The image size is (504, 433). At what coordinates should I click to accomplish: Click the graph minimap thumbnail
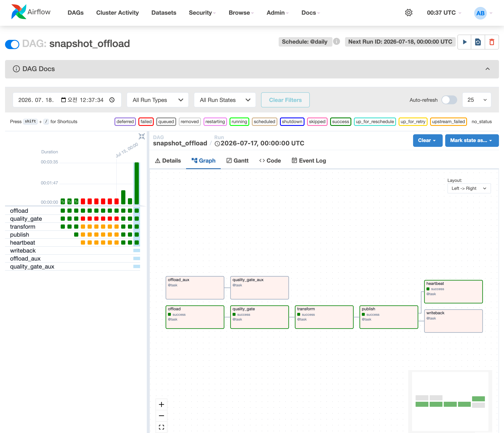pos(450,401)
